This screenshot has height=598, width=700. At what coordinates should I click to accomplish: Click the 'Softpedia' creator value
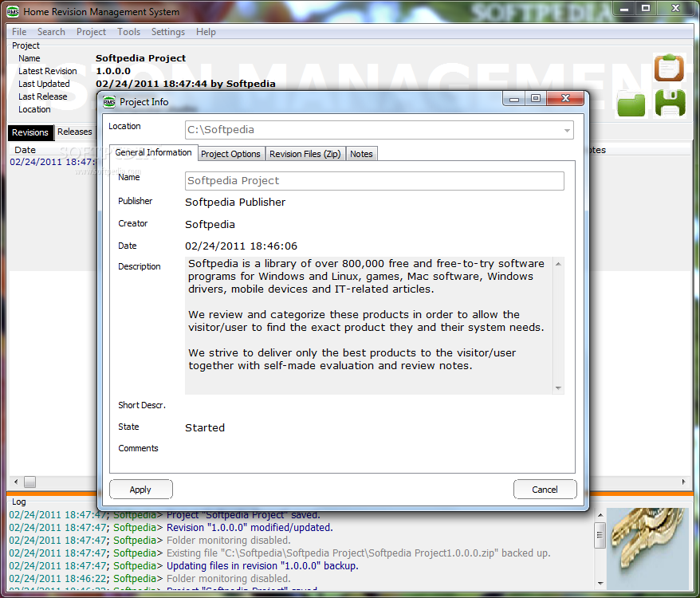pyautogui.click(x=210, y=225)
